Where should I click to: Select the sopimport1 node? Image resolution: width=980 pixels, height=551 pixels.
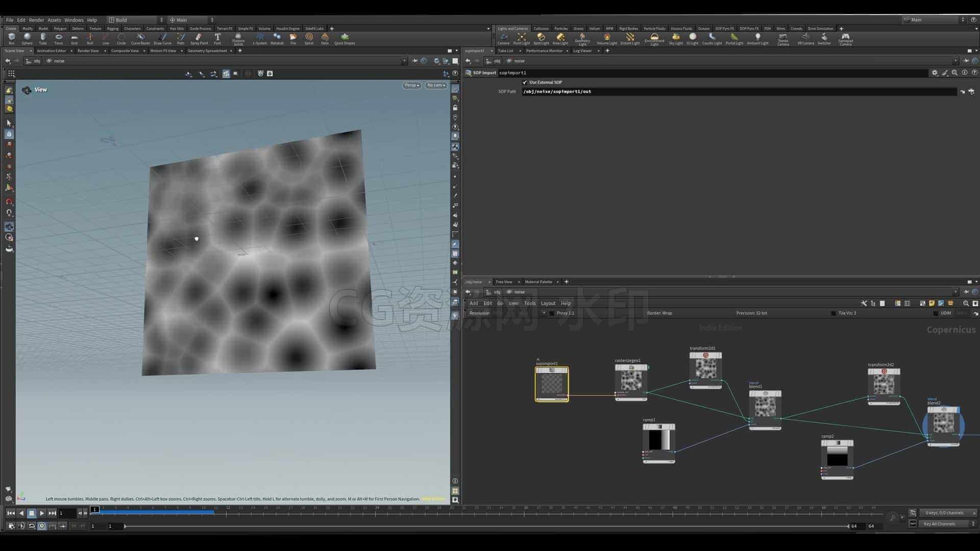point(552,384)
